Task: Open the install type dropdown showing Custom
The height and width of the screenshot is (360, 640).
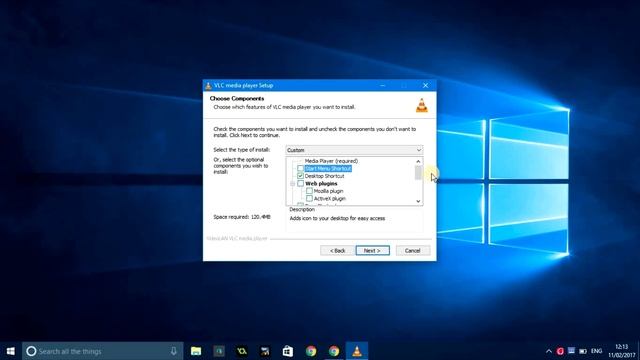Action: (354, 150)
